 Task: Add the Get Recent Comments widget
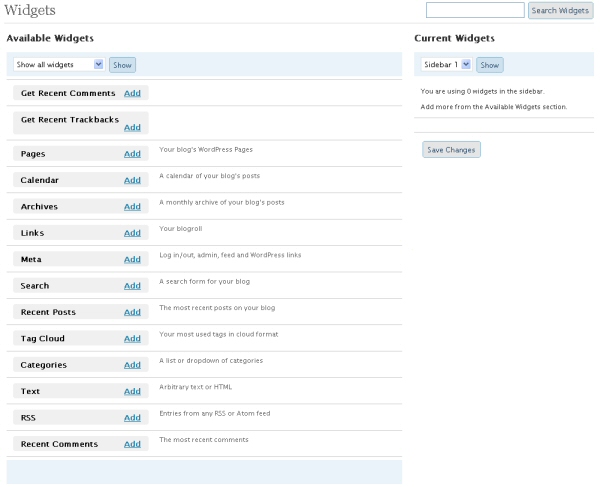(x=132, y=93)
